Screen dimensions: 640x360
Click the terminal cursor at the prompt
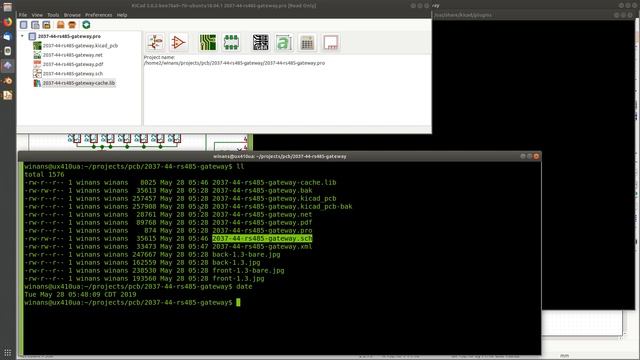(238, 302)
